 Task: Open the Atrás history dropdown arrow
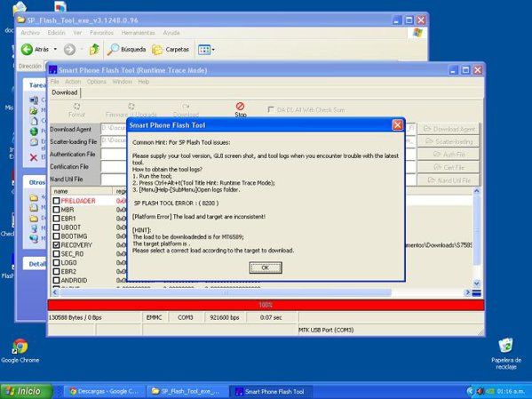[55, 49]
